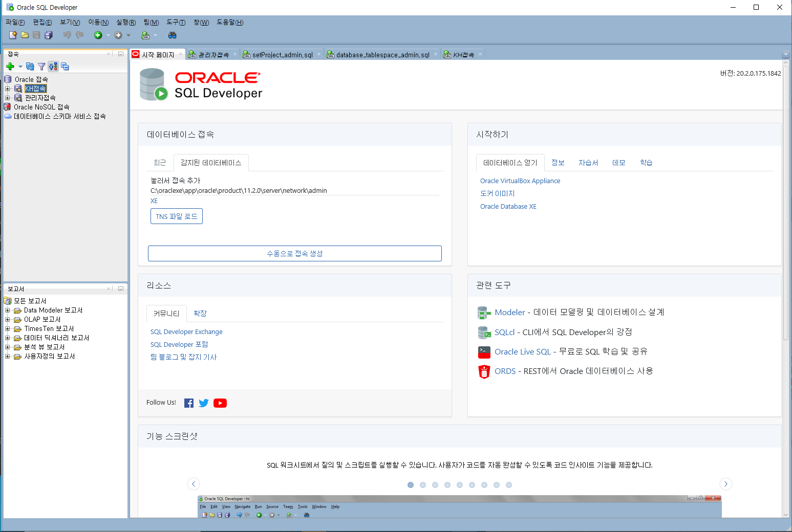Open the 보기(V) menu

click(x=70, y=22)
